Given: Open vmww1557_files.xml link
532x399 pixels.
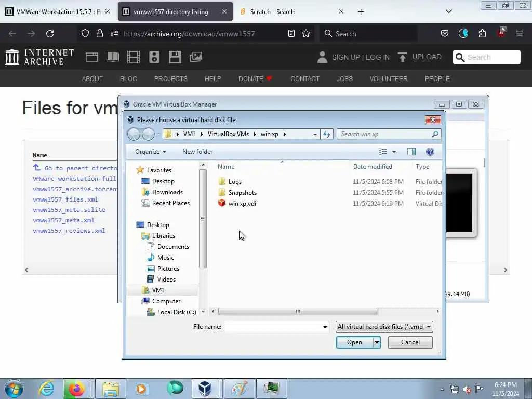Looking at the screenshot, I should [65, 199].
